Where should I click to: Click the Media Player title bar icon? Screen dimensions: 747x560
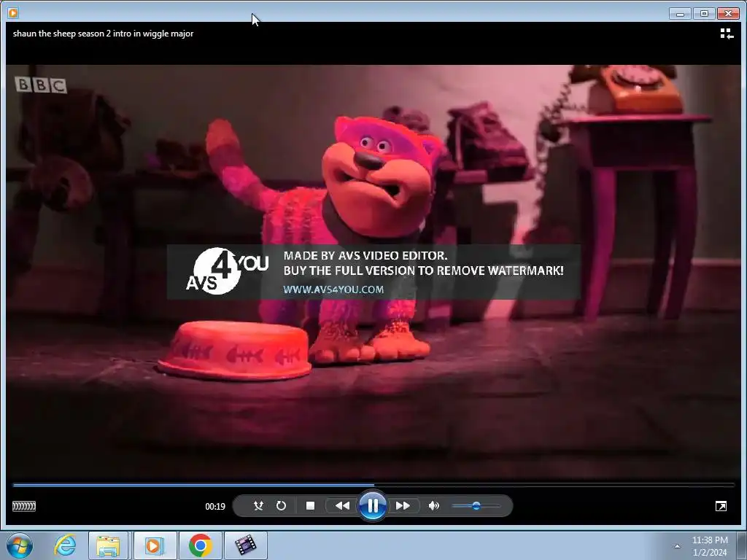click(13, 13)
